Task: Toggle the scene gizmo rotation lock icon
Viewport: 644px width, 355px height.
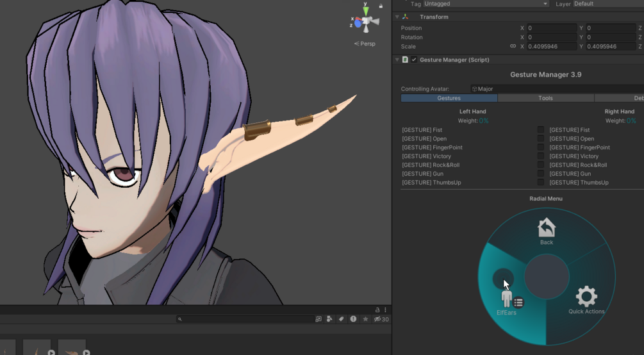Action: point(381,6)
